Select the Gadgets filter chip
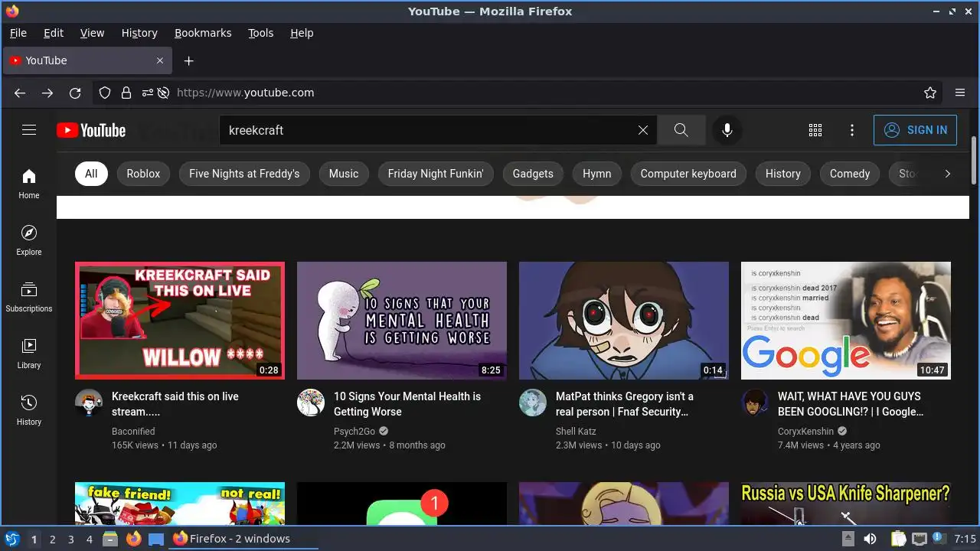 point(533,174)
